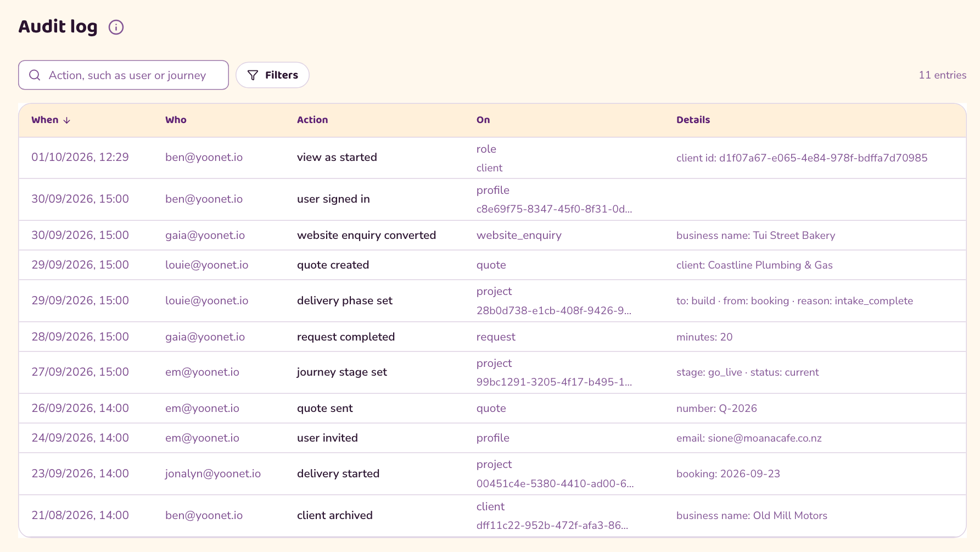The height and width of the screenshot is (552, 980).
Task: Click project id 28b0d738-e1cb-408f-9426-9...
Action: (x=554, y=311)
